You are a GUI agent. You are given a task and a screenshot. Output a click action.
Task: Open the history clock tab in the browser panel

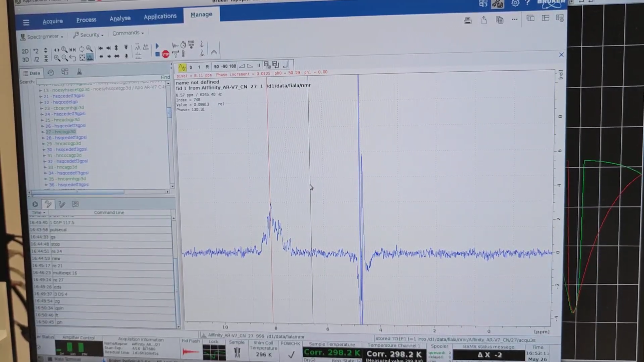(x=51, y=73)
